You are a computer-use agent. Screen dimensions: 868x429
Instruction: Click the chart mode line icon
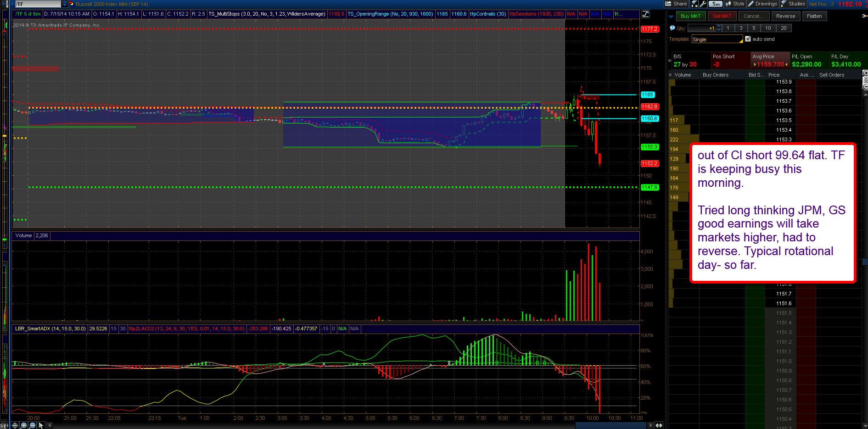[x=645, y=14]
